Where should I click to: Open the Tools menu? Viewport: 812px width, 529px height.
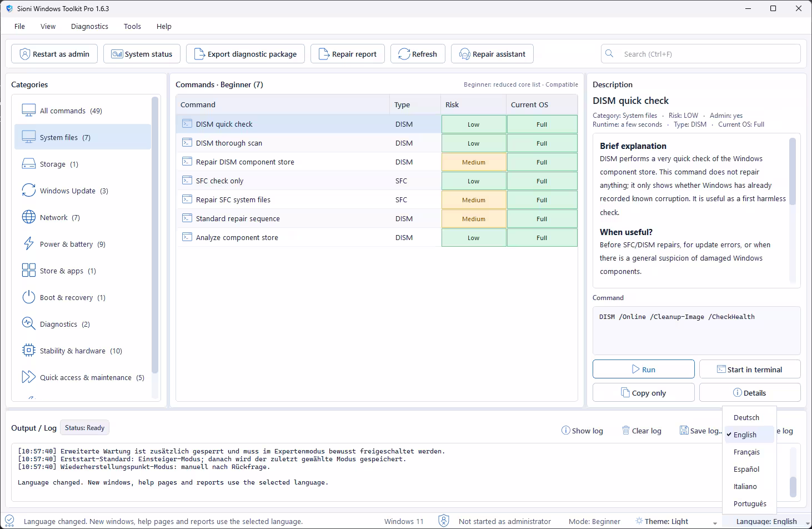tap(132, 26)
